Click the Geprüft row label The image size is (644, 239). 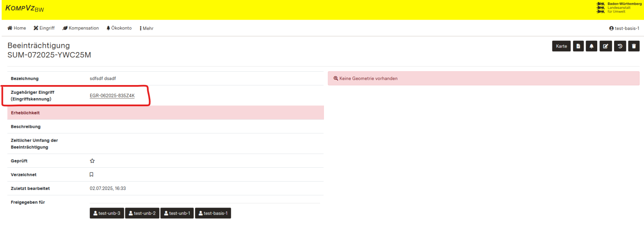tap(19, 161)
